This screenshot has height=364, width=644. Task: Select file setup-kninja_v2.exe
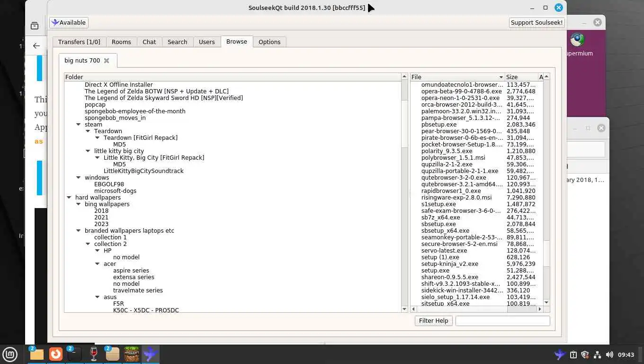coord(450,264)
